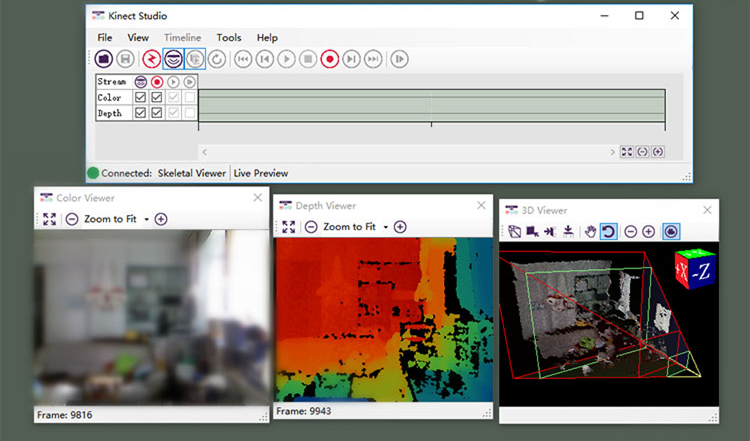
Task: Open Zoom to Fit dropdown in Color Viewer
Action: tap(147, 219)
